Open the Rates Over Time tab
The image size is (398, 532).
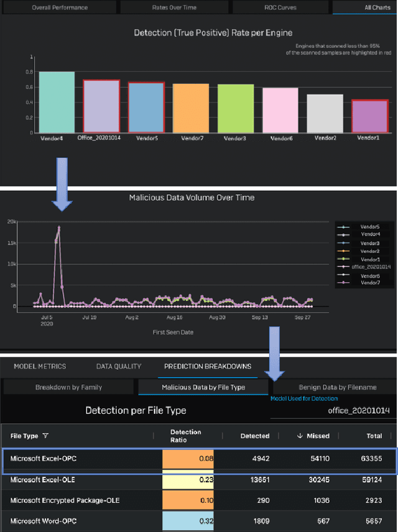[174, 7]
